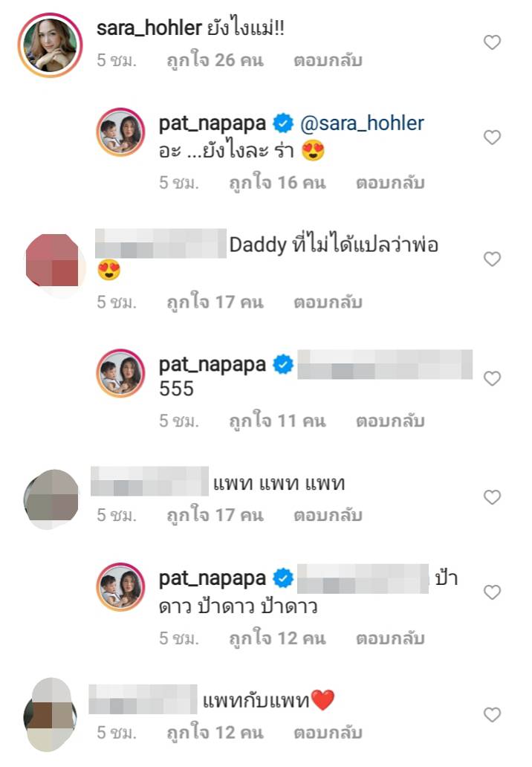The width and height of the screenshot is (532, 767).
Task: Reply to the 'แพท แพท แพท' comment
Action: coord(328,515)
